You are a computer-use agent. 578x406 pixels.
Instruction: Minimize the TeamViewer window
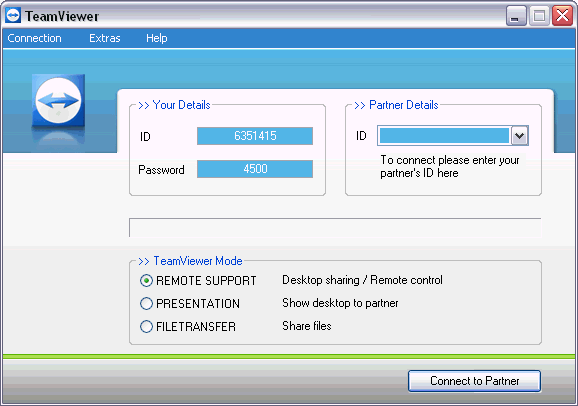click(x=516, y=16)
